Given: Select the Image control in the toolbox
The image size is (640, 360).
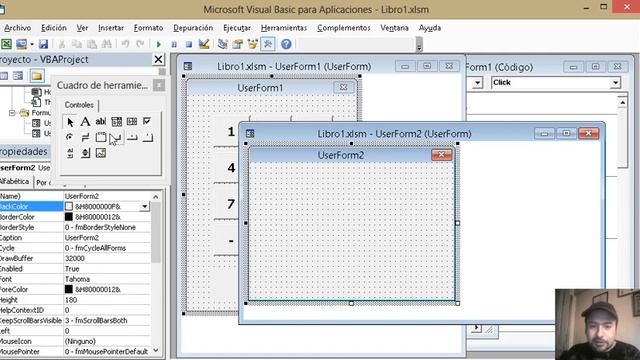Looking at the screenshot, I should [x=100, y=153].
